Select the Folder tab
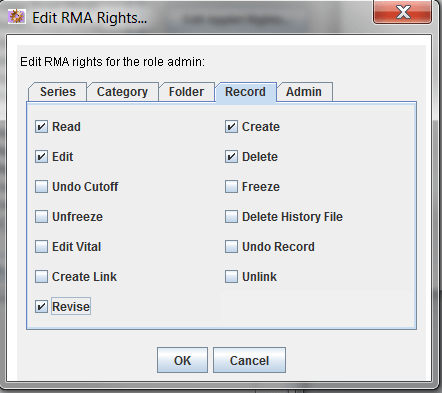The image size is (442, 393). click(186, 92)
